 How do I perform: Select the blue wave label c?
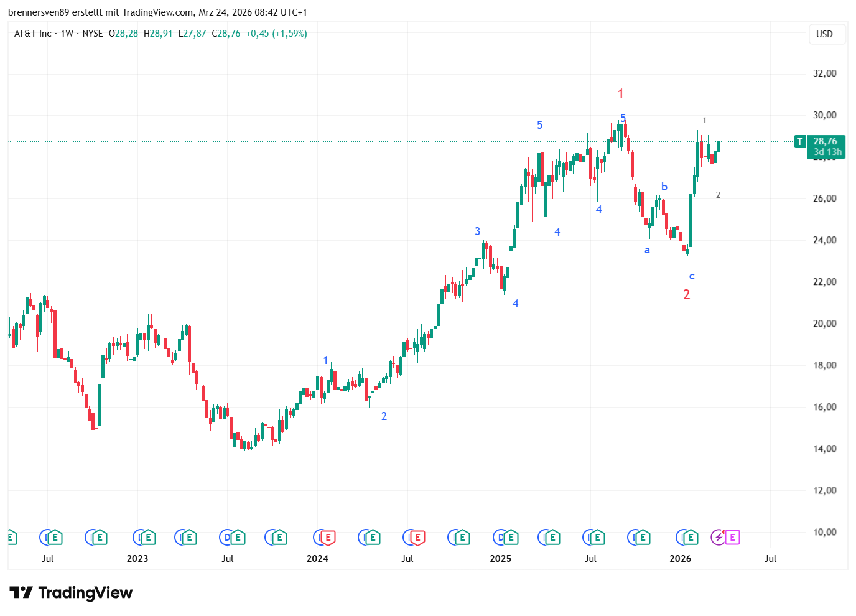[x=691, y=276]
